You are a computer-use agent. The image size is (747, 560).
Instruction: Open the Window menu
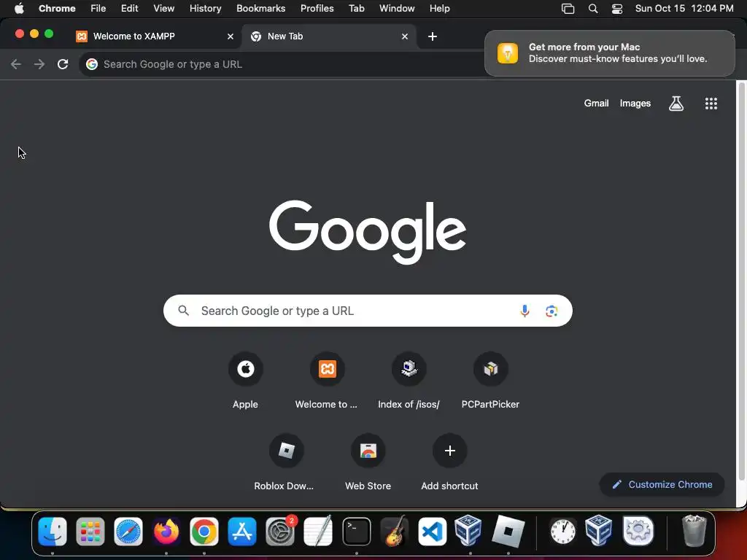click(x=397, y=9)
